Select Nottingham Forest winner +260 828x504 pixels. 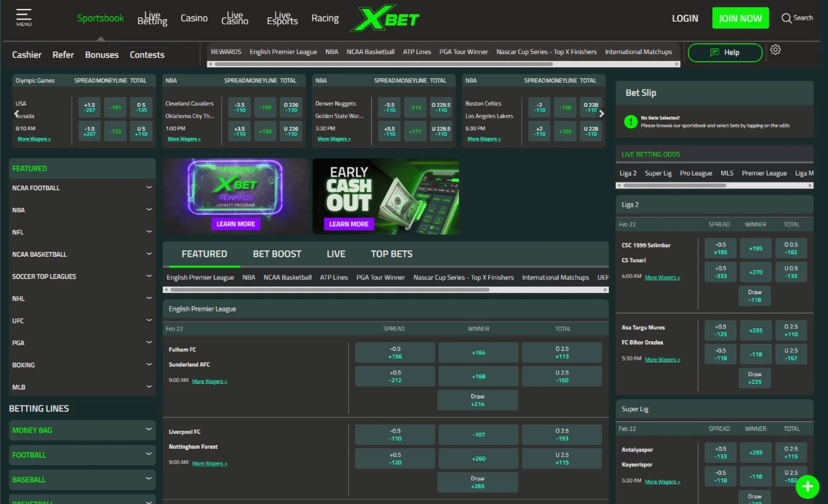point(478,458)
